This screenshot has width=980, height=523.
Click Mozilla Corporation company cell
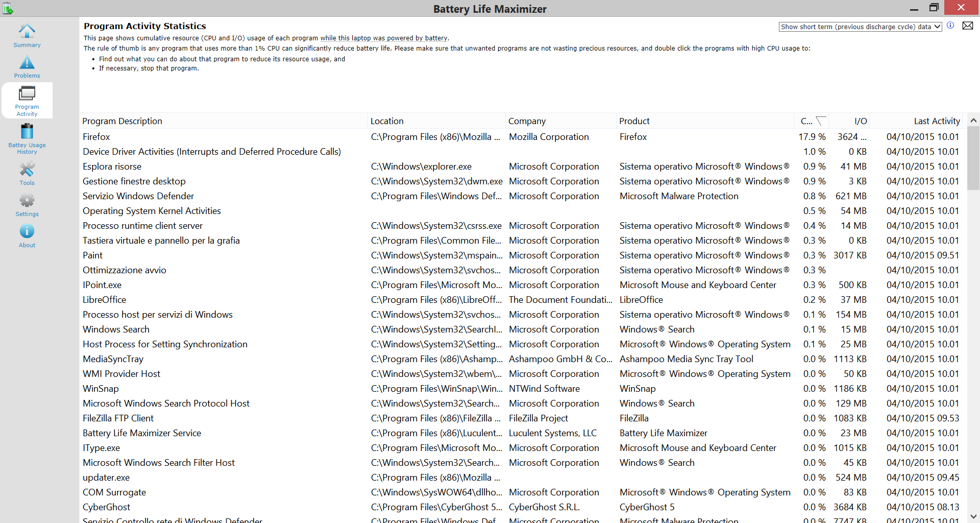click(549, 137)
